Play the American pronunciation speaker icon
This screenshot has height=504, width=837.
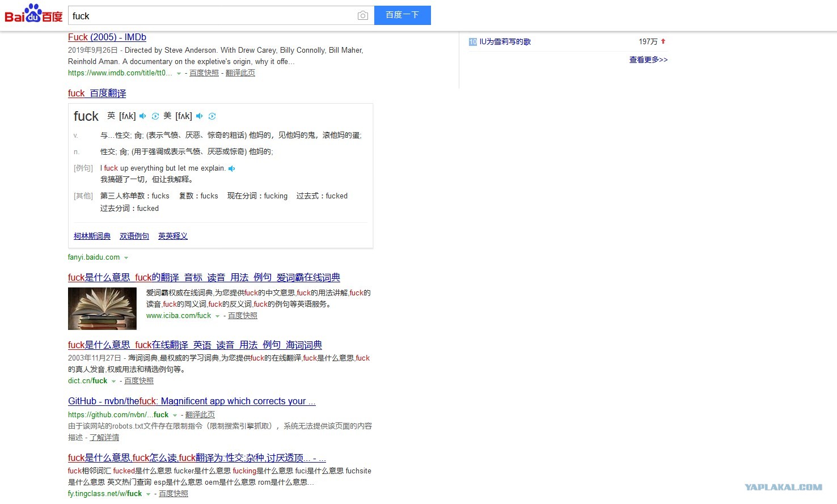coord(200,116)
